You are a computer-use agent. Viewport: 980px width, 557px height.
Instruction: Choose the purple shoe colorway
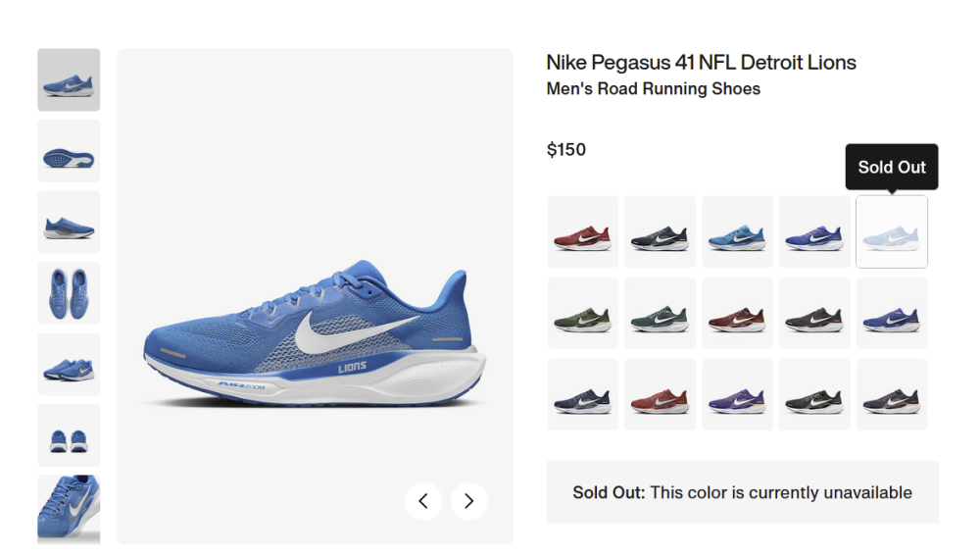[x=737, y=394]
